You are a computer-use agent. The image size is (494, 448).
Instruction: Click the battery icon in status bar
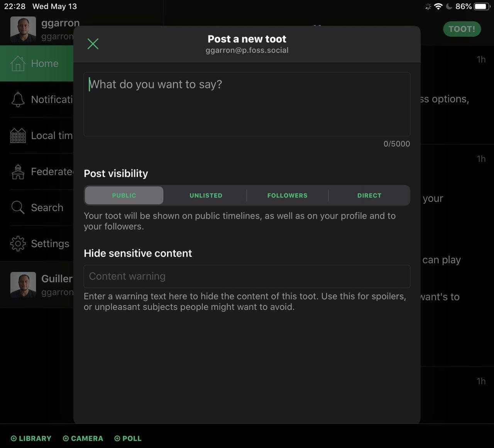[x=482, y=6]
